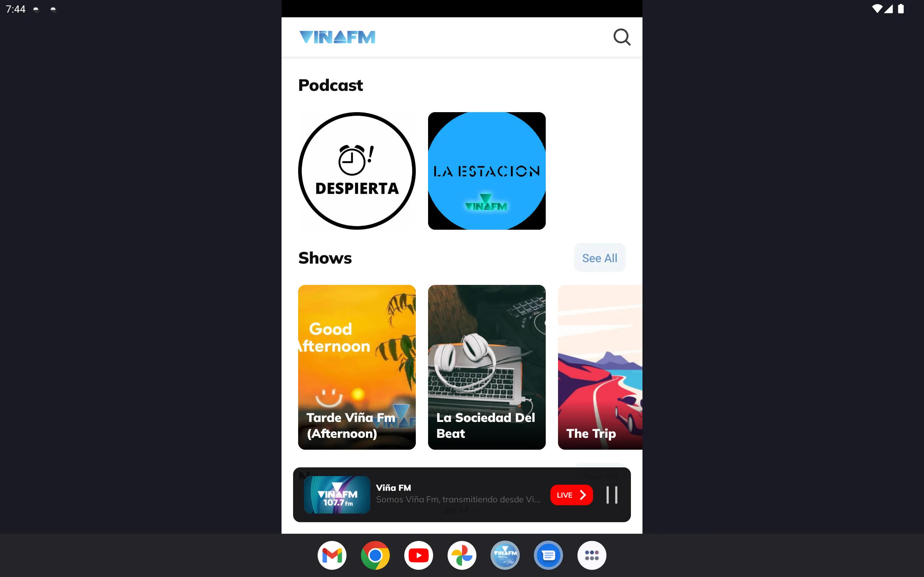Screen dimensions: 924x577
Task: Open Google Photos from taskbar
Action: coord(462,555)
